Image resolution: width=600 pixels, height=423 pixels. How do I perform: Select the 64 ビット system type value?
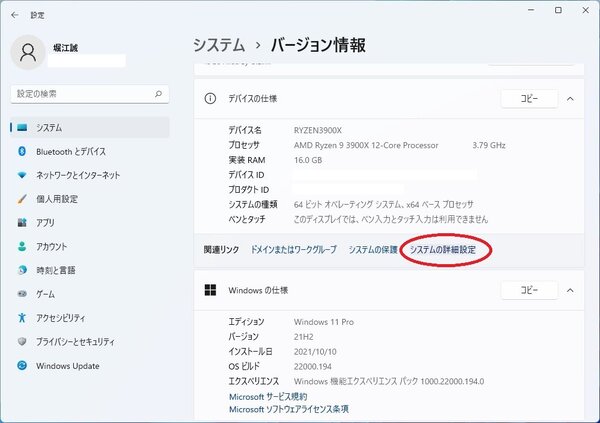383,204
